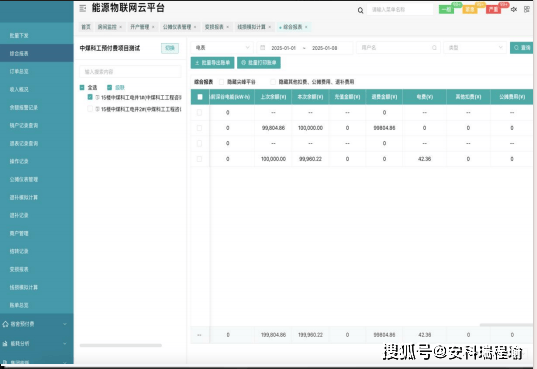Open the end date 2025-01-08 picker
537x369 pixels.
324,48
